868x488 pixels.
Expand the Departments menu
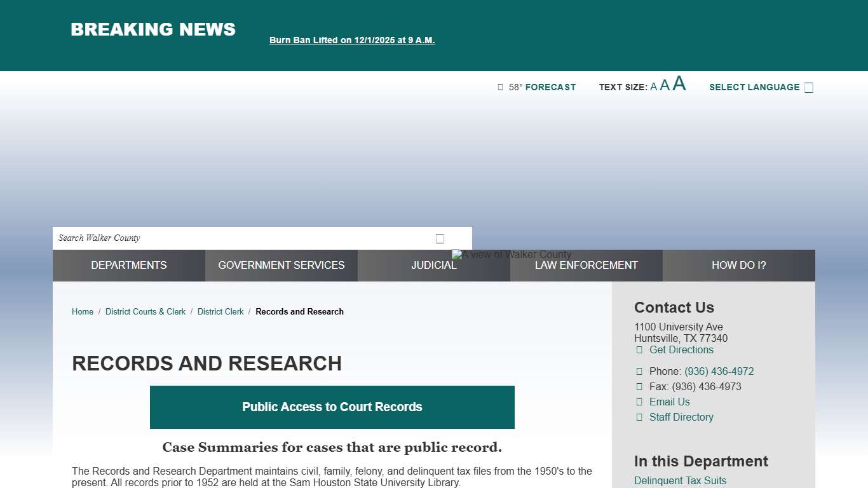tap(129, 265)
